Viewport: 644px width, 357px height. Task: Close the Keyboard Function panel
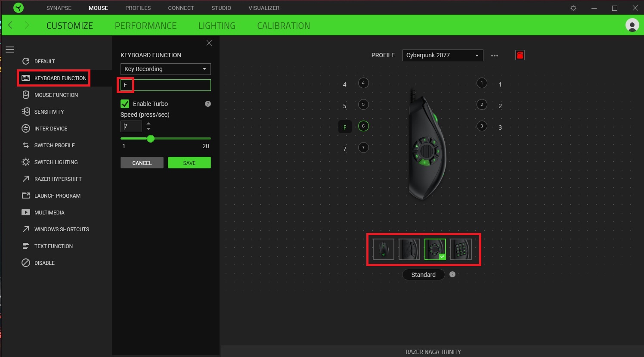click(209, 43)
